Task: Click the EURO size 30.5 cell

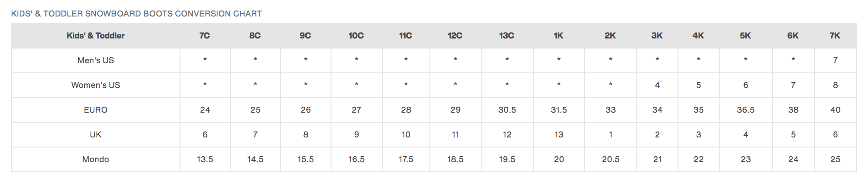Action: click(507, 110)
